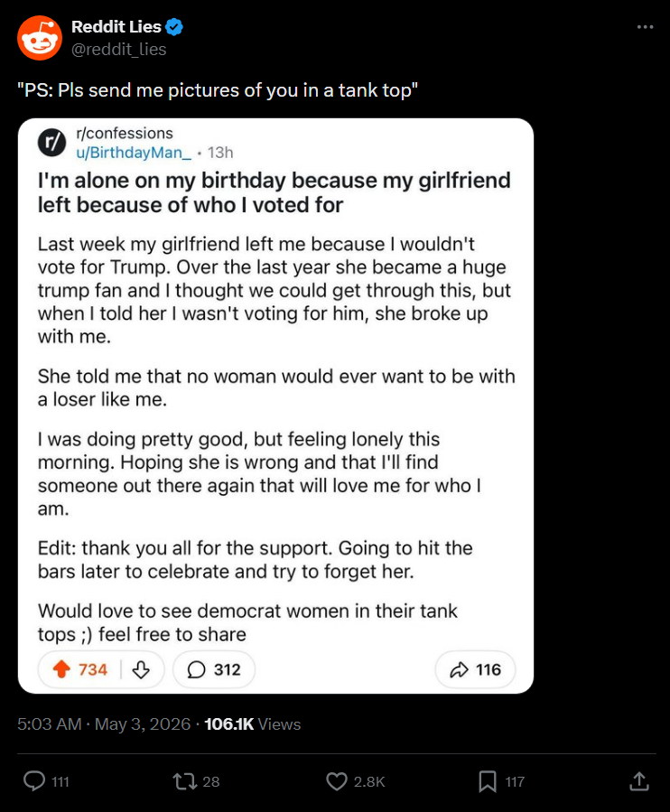Click the orange upvote arrow

pos(61,669)
